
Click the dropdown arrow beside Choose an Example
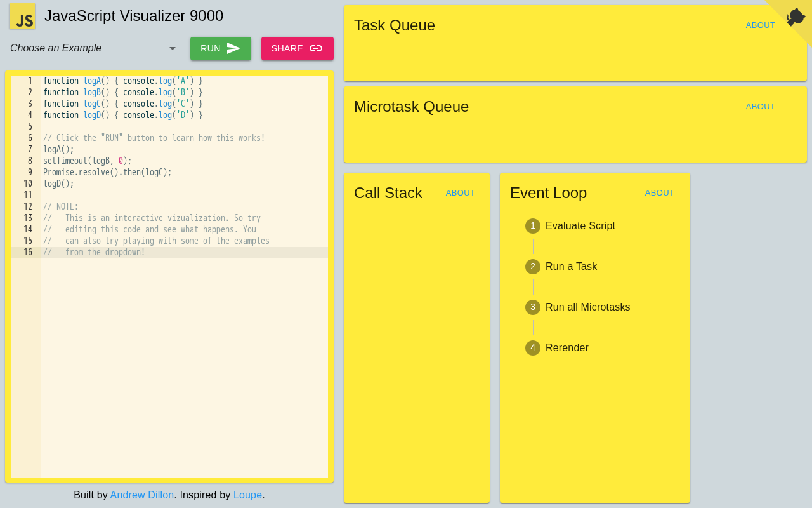coord(172,48)
